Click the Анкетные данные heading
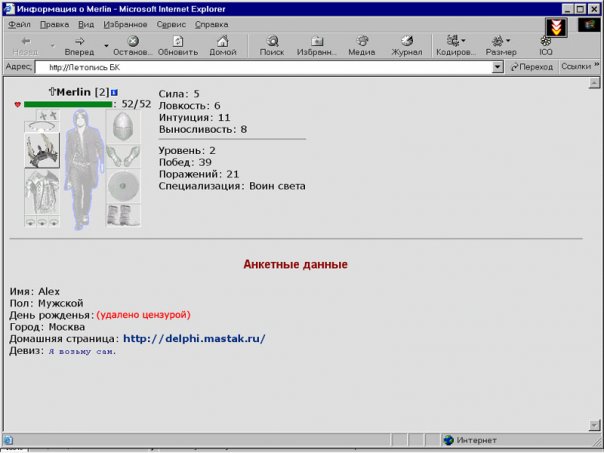The height and width of the screenshot is (453, 604). pyautogui.click(x=295, y=264)
